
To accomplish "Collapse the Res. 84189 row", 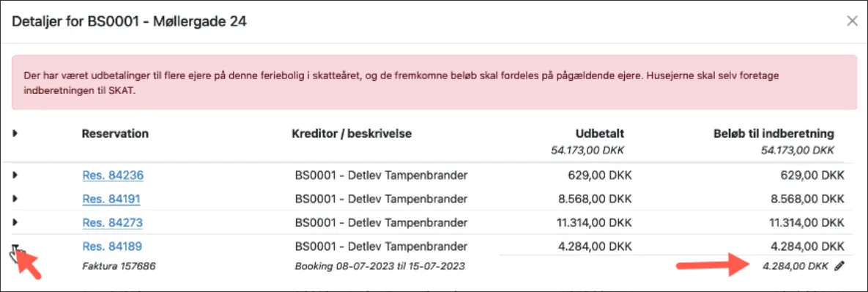I will click(x=15, y=246).
